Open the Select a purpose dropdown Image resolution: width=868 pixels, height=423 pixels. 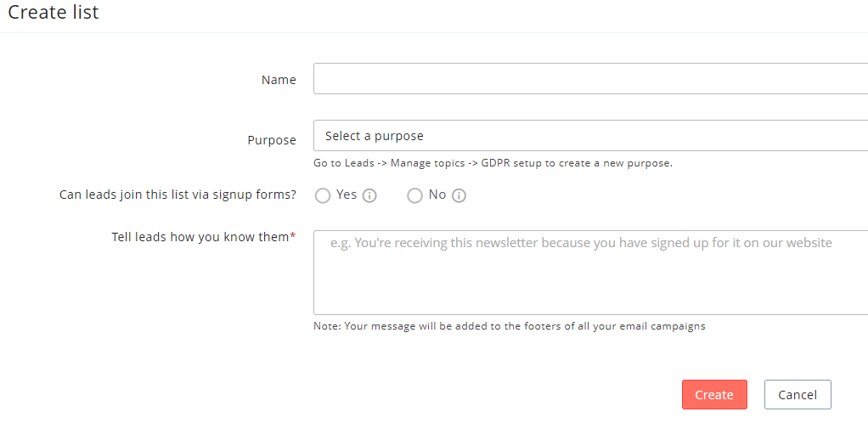click(x=590, y=136)
